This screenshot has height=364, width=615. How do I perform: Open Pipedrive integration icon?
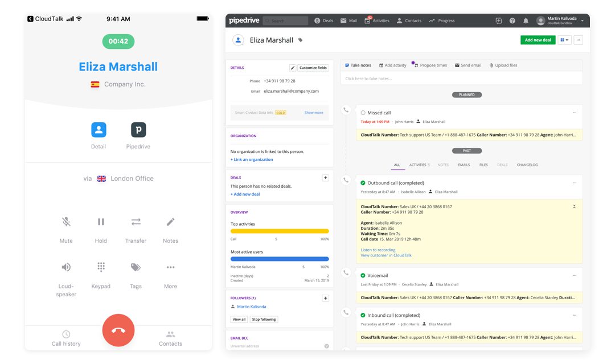tap(138, 130)
